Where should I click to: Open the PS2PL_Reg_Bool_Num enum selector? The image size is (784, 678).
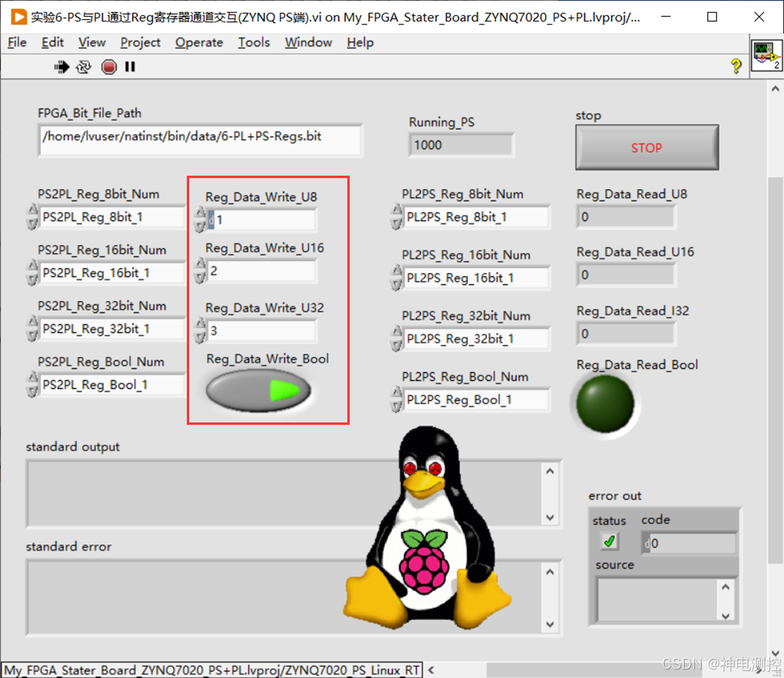112,385
